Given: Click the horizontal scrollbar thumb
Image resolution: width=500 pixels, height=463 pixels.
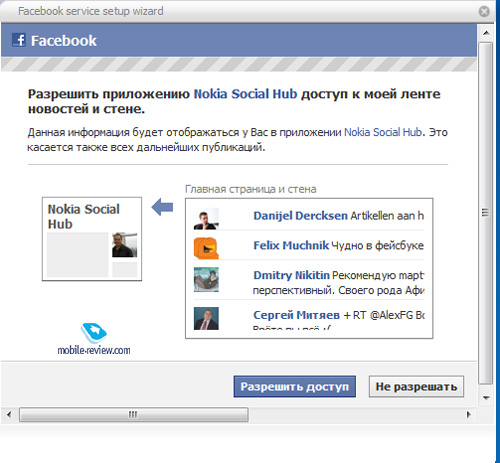Looking at the screenshot, I should click(133, 415).
